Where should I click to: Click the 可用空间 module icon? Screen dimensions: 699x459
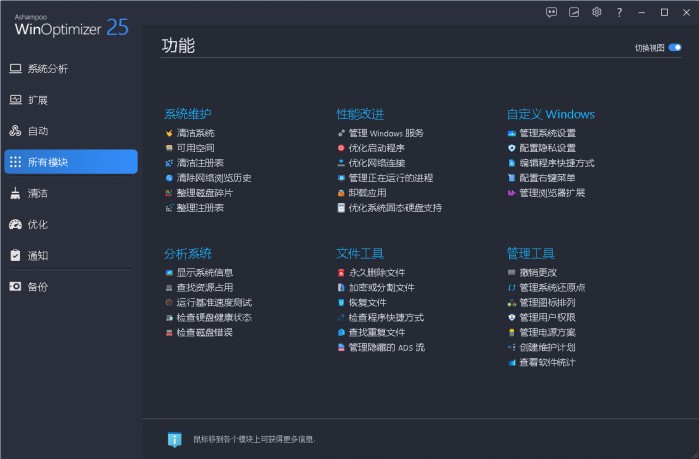tap(169, 148)
